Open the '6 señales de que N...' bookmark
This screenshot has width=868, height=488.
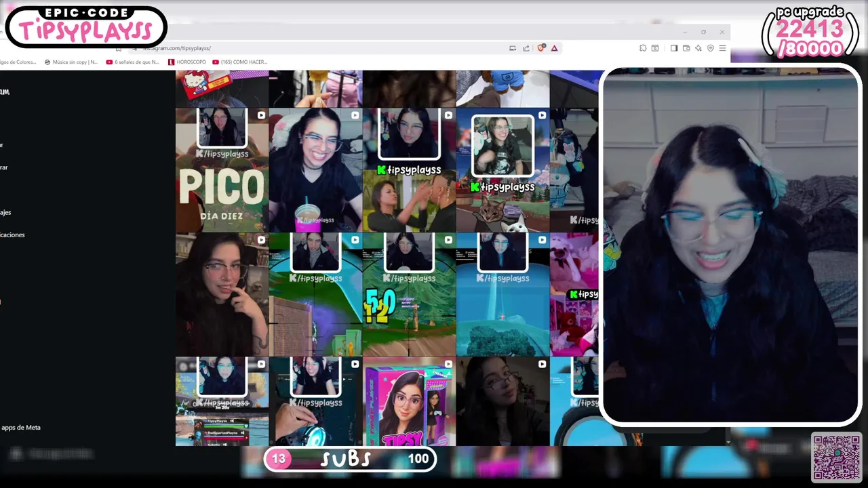[132, 62]
